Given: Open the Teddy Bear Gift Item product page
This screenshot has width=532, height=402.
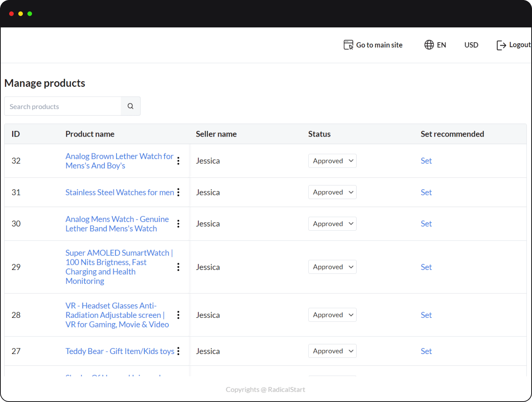Looking at the screenshot, I should coord(120,351).
